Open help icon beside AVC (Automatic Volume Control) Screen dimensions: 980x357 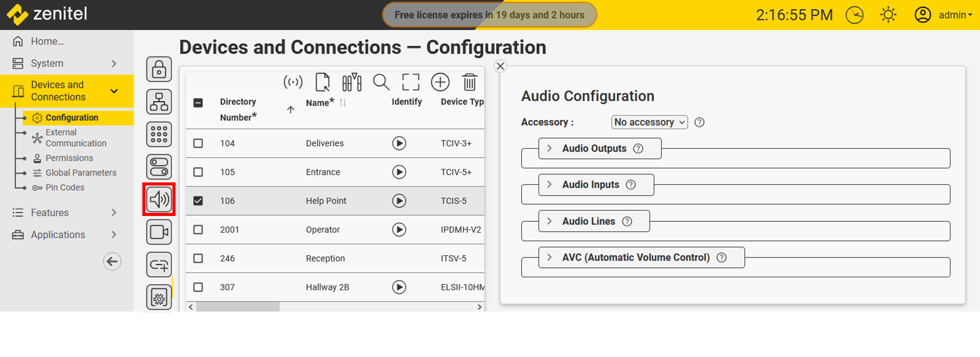point(721,258)
